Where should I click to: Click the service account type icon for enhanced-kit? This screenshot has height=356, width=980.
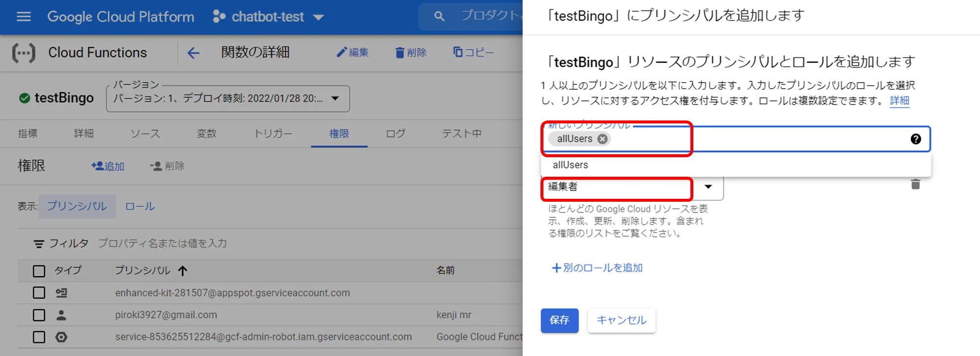click(x=61, y=293)
